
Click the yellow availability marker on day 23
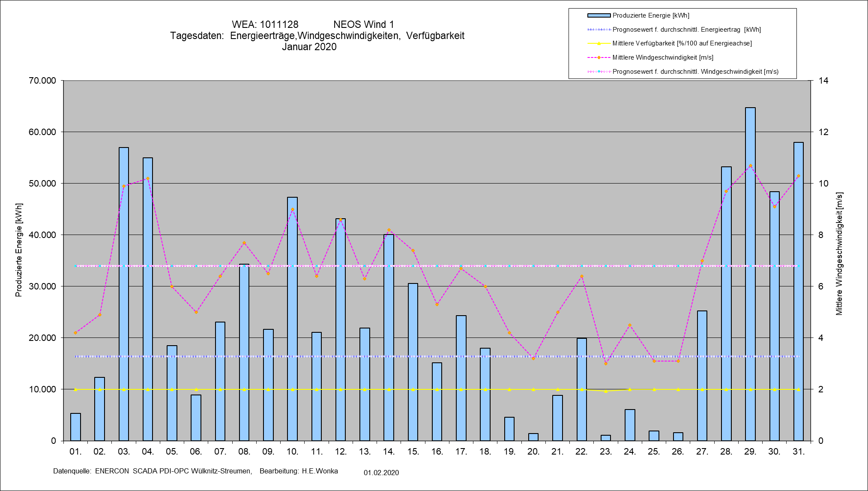pyautogui.click(x=606, y=391)
